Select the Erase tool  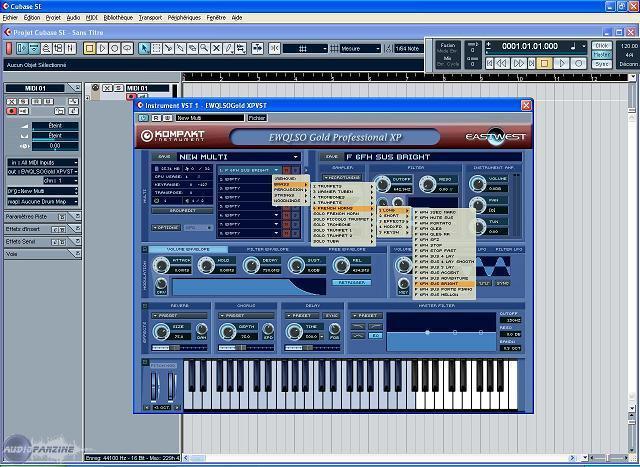coord(192,49)
